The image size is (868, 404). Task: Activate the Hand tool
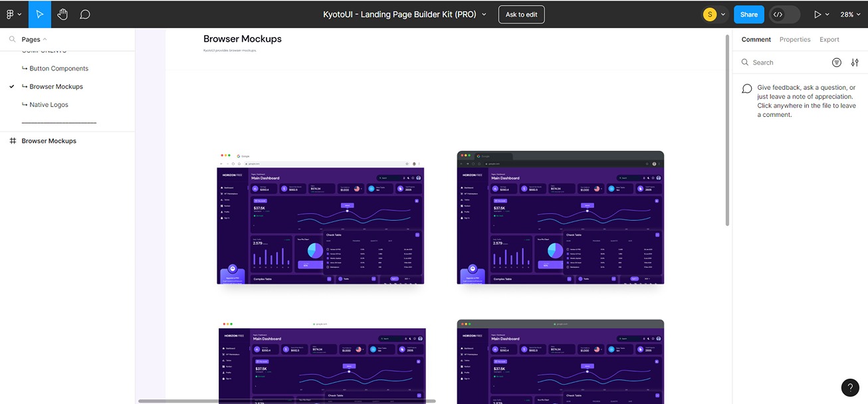coord(62,13)
